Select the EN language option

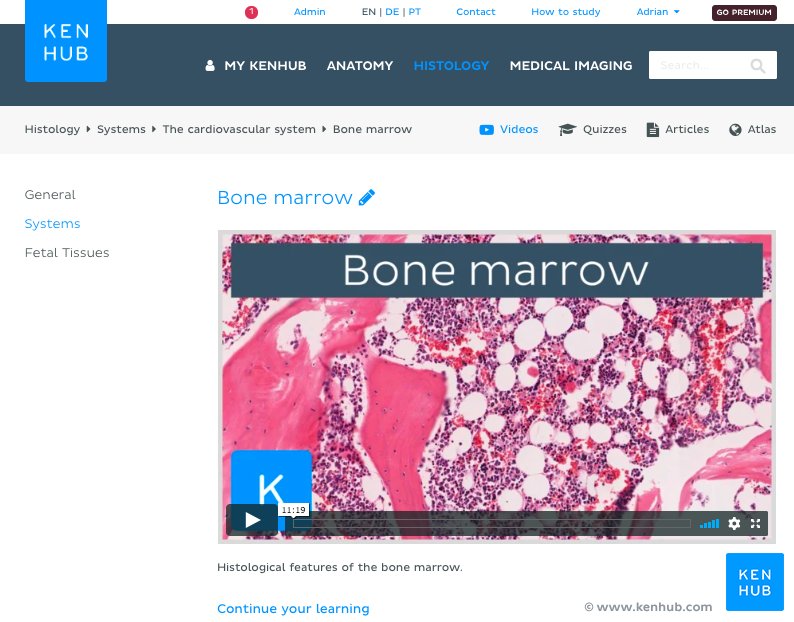[369, 12]
